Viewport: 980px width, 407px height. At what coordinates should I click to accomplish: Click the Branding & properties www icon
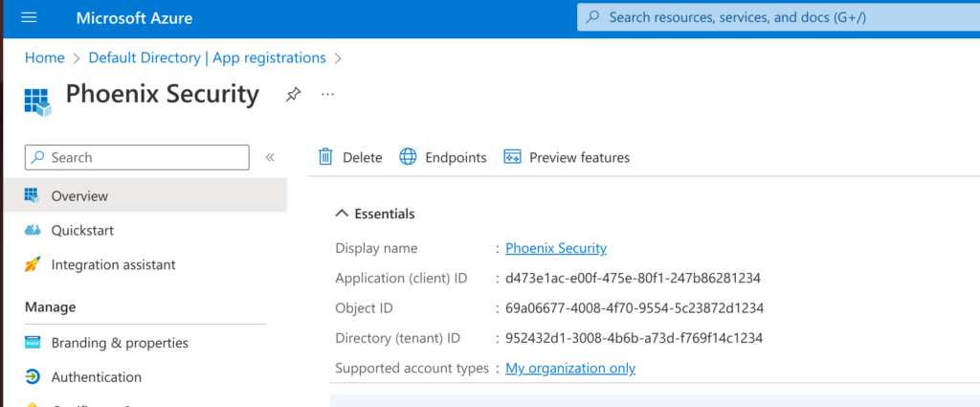coord(33,343)
